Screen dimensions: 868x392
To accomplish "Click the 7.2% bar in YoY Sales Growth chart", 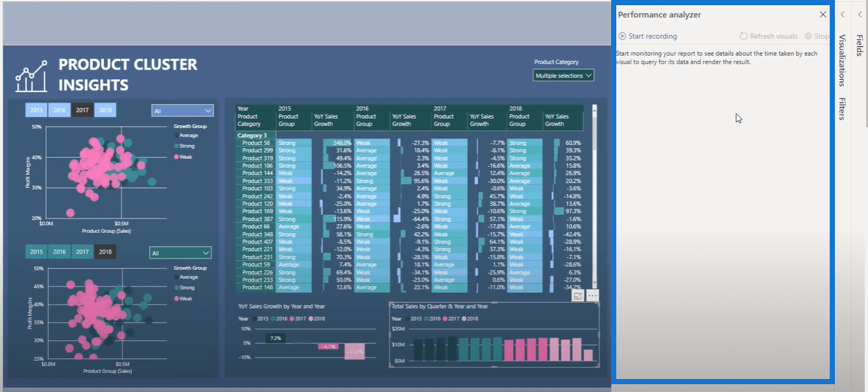I will pyautogui.click(x=275, y=339).
